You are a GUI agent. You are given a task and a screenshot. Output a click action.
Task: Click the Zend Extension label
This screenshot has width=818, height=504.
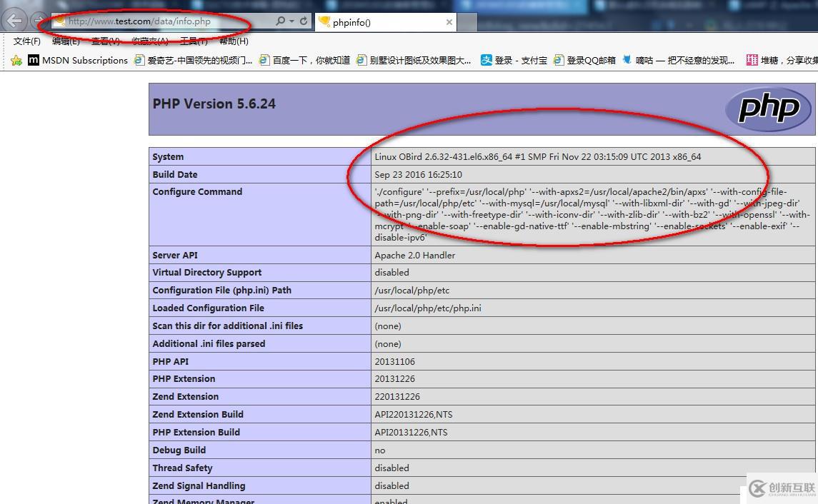tap(185, 397)
